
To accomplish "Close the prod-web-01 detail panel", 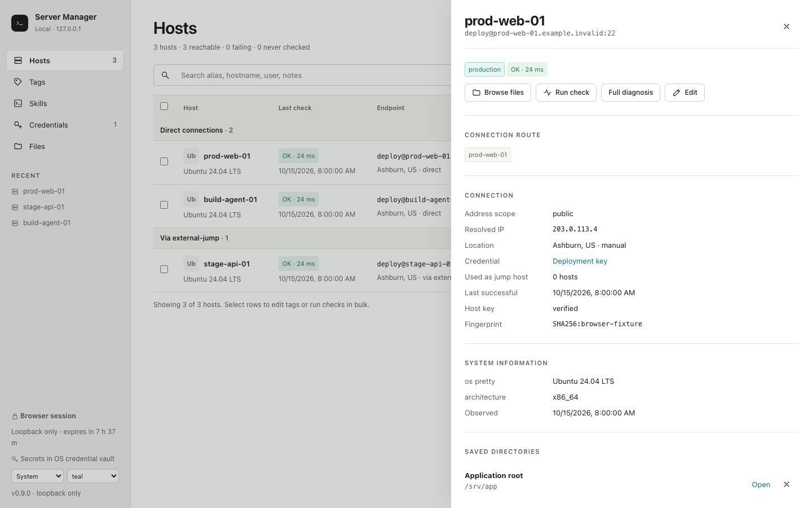I will coord(787,27).
